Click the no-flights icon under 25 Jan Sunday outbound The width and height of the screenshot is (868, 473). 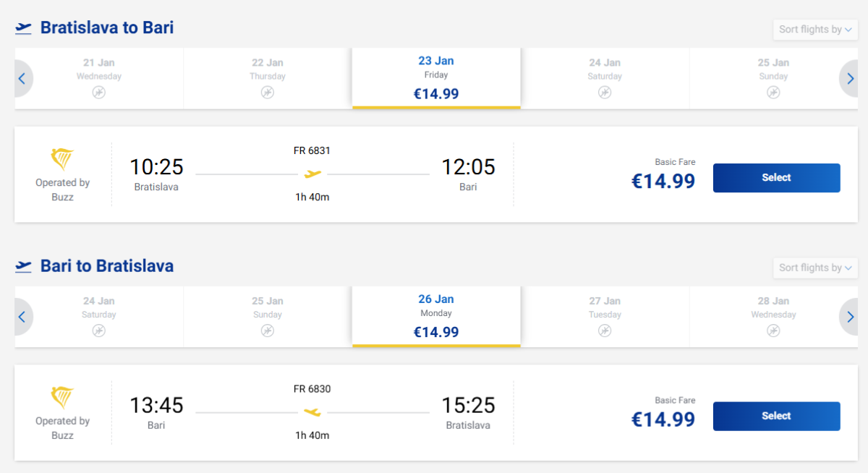(x=773, y=93)
